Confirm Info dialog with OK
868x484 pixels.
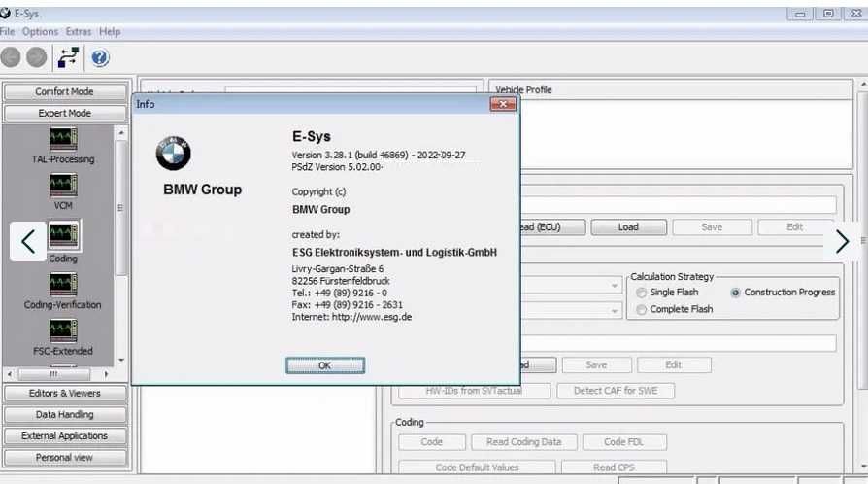tap(325, 365)
